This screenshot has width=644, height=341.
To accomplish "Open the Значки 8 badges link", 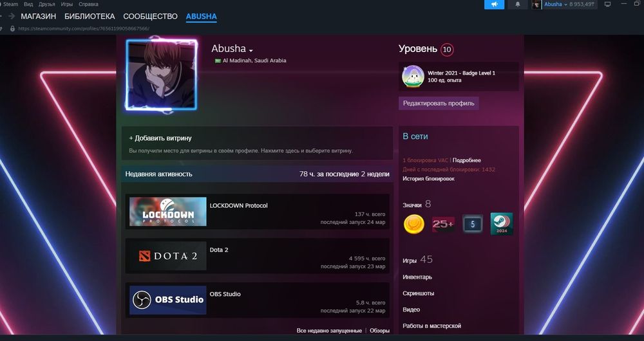I will [417, 204].
